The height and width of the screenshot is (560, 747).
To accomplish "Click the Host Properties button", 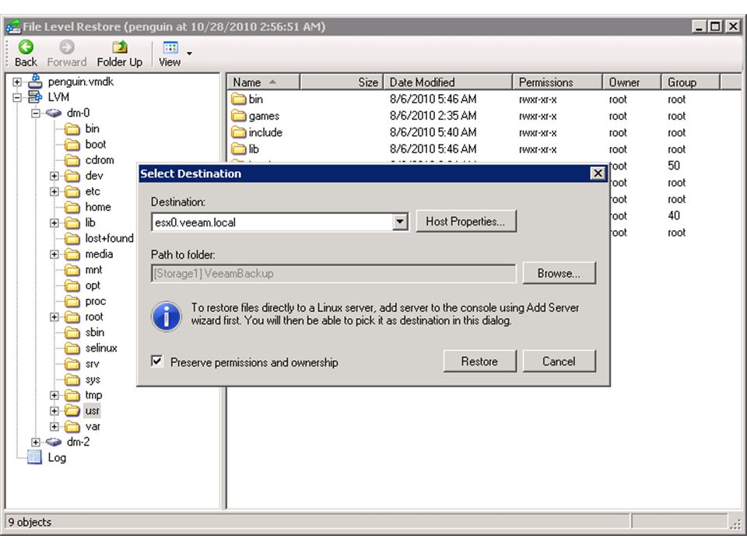I will pyautogui.click(x=466, y=222).
